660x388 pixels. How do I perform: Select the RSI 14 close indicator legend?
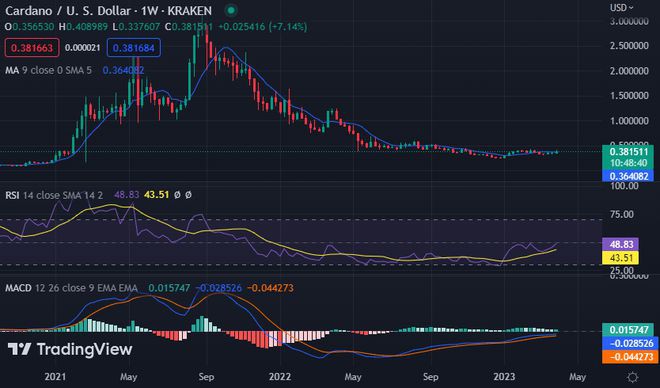(x=54, y=195)
